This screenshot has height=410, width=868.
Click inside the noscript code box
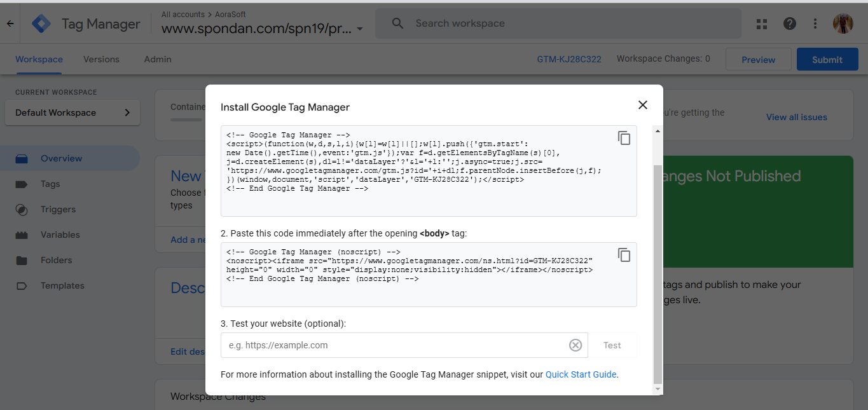(429, 275)
